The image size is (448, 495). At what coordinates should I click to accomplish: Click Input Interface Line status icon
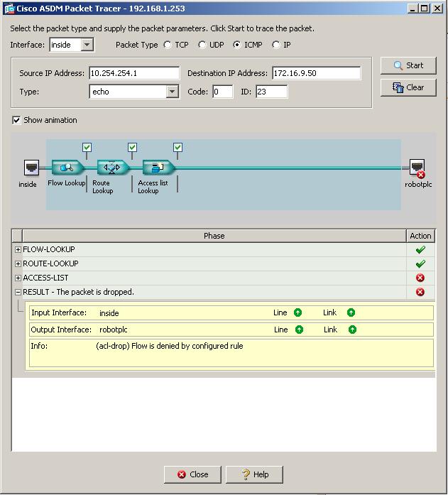pyautogui.click(x=297, y=312)
